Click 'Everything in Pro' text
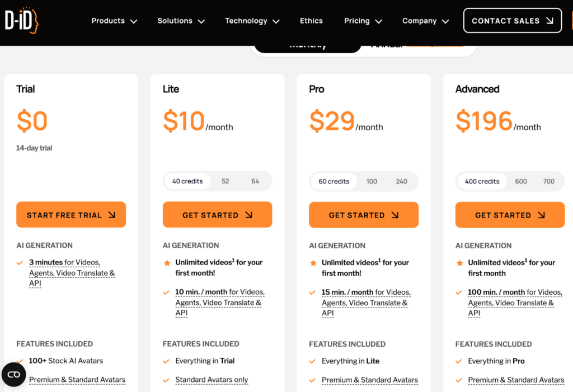Viewport: 573px width, 392px height. click(x=496, y=361)
